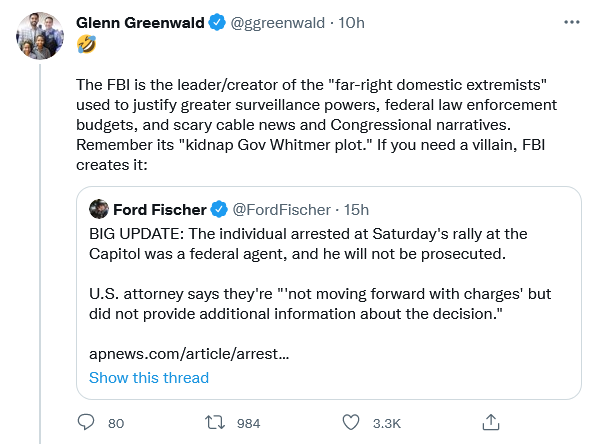
Task: Open Glenn Greenwald's profile picture
Action: (40, 36)
